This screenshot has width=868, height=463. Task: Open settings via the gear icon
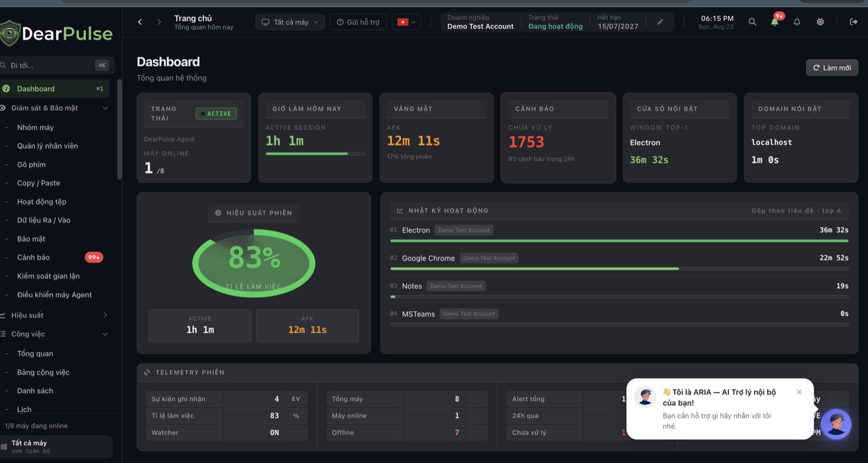click(x=820, y=22)
